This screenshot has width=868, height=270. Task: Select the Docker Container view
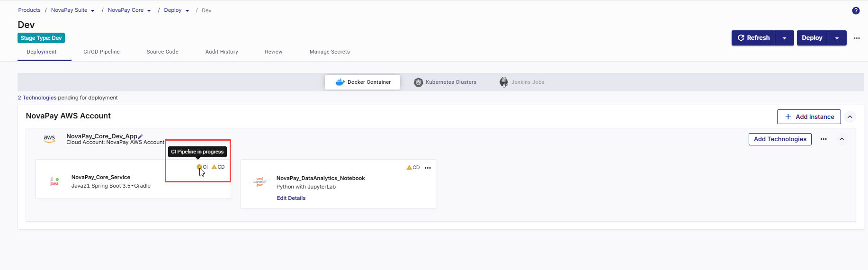(x=363, y=82)
